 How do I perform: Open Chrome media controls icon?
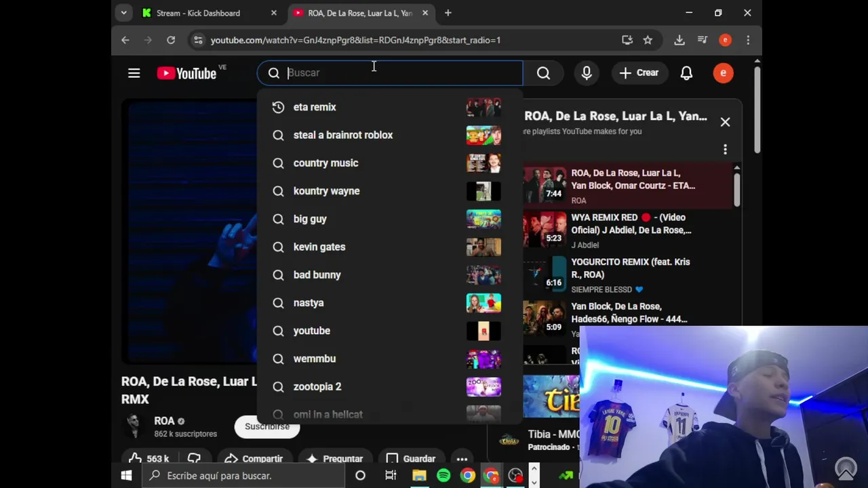(703, 40)
